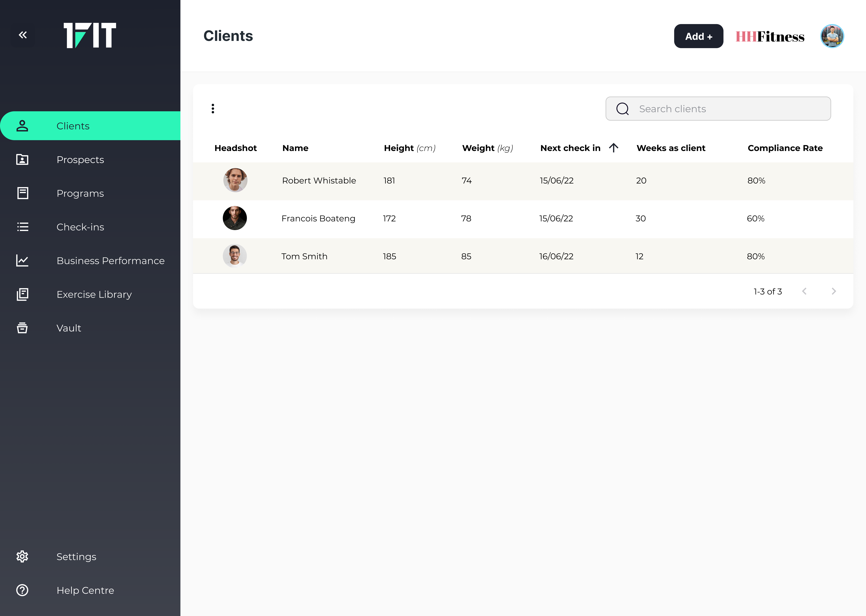This screenshot has height=616, width=866.
Task: Click Tom Smith's check-in date 16/06/22
Action: (556, 256)
